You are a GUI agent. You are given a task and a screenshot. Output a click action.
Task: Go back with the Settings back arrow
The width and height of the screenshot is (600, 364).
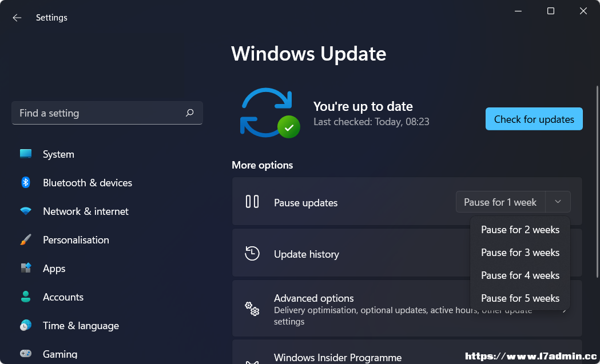(17, 18)
